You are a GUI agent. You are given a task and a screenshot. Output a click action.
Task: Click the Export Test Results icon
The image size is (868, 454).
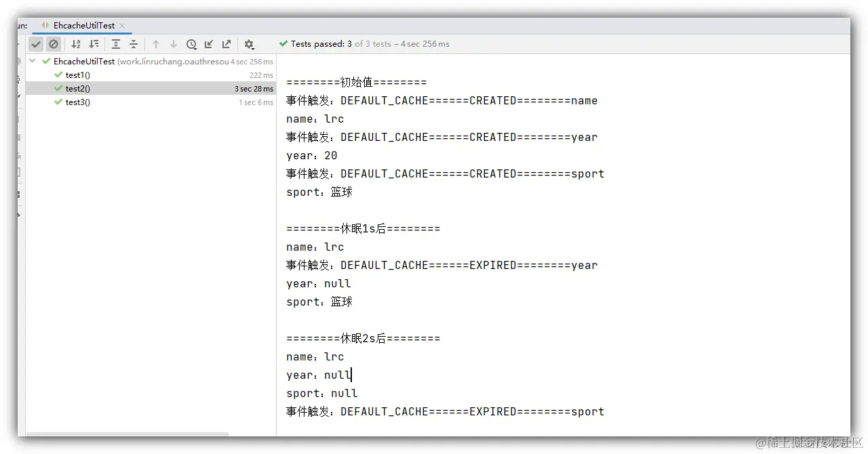226,44
